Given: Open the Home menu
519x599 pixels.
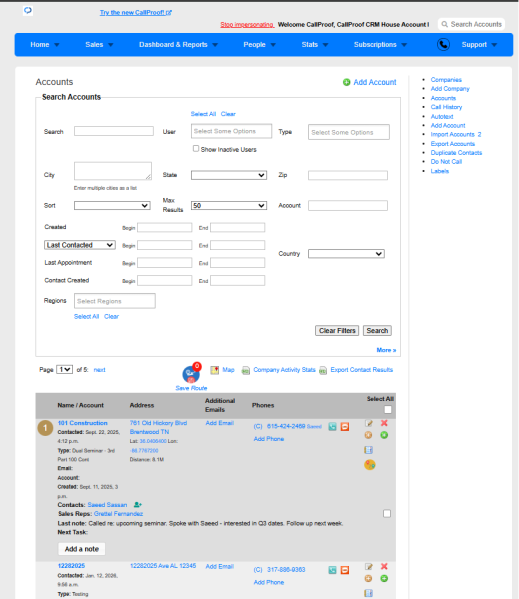Looking at the screenshot, I should (x=45, y=45).
